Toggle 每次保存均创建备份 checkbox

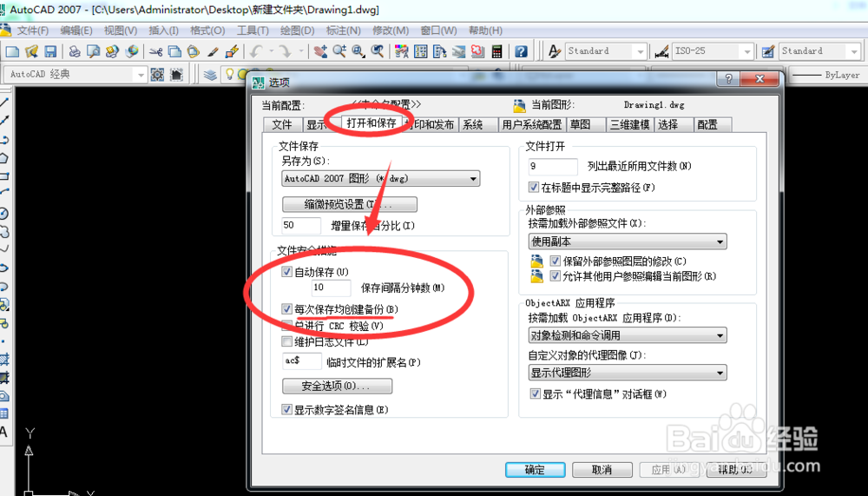coord(286,308)
